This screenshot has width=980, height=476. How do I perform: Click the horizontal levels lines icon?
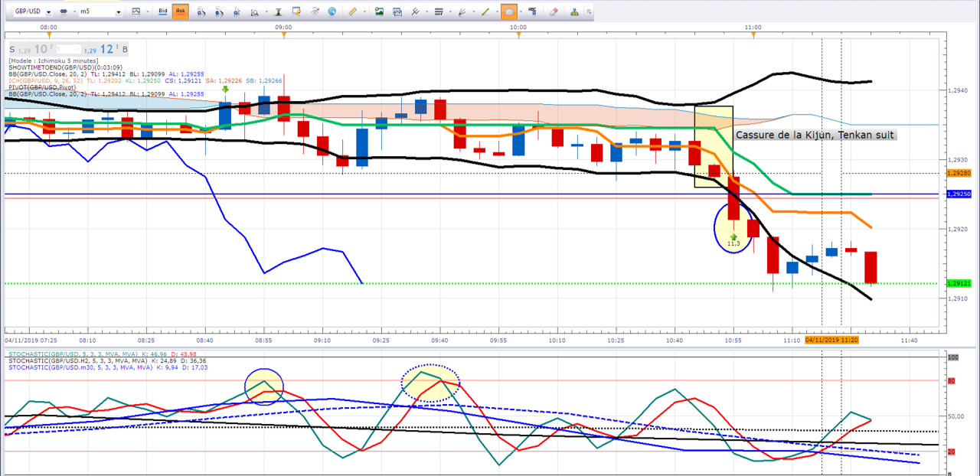tap(439, 11)
